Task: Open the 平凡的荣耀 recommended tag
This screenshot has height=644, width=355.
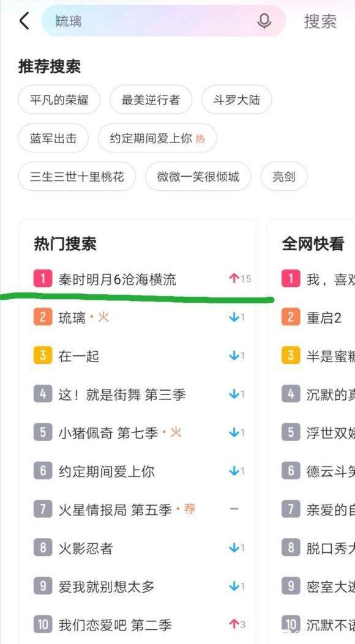Action: (x=59, y=100)
